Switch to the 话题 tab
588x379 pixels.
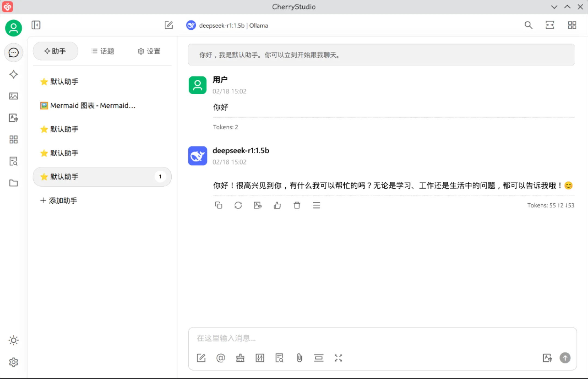click(103, 51)
